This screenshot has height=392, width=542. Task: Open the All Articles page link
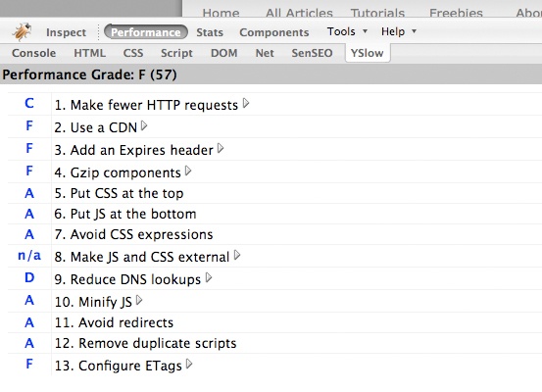coord(299,13)
